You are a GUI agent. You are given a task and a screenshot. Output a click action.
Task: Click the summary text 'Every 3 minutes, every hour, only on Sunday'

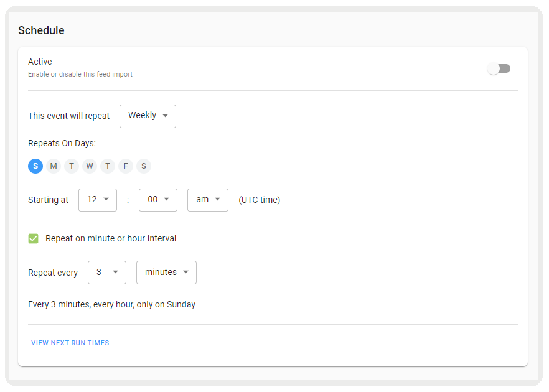click(111, 304)
